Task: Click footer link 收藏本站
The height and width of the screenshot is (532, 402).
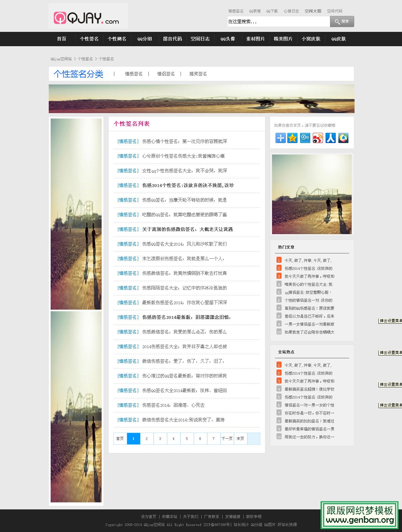Action: coord(169,517)
